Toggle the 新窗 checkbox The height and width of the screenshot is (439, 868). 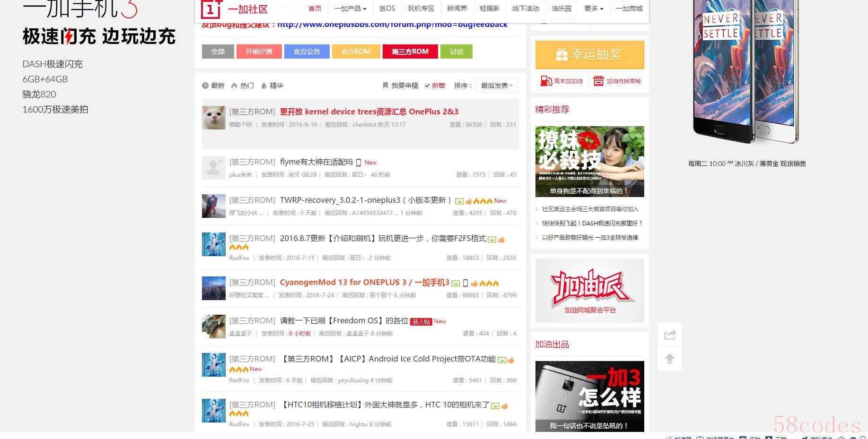[x=427, y=86]
